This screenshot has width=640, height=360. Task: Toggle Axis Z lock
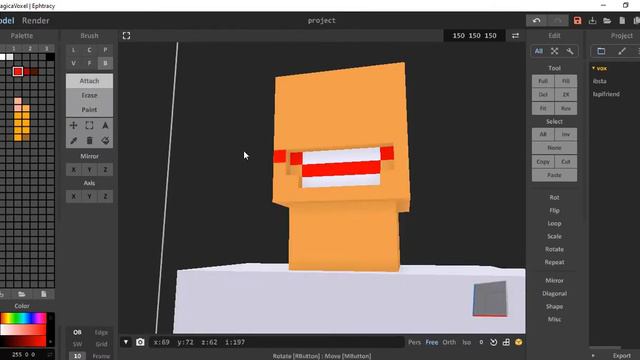click(105, 196)
